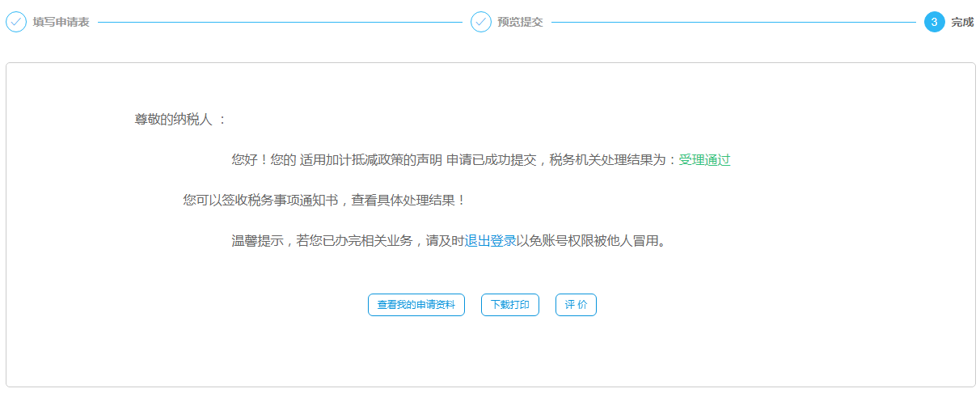Click the 适用加计抵减政策的声明 text

pos(370,160)
